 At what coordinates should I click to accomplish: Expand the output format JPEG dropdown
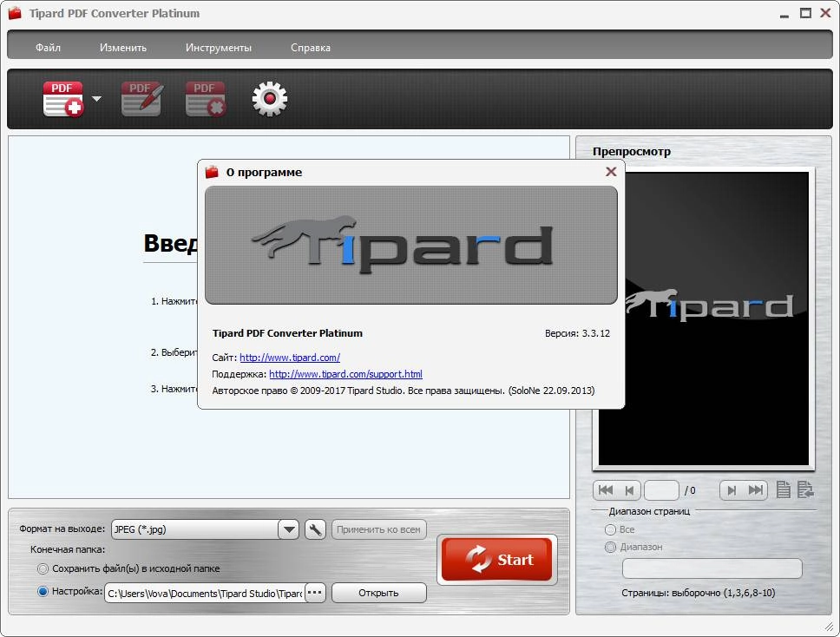coord(288,529)
